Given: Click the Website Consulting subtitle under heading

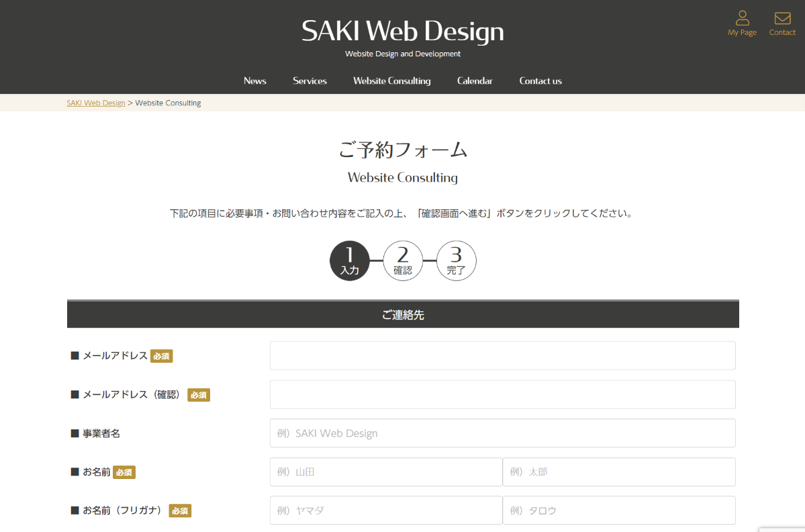Looking at the screenshot, I should 403,178.
